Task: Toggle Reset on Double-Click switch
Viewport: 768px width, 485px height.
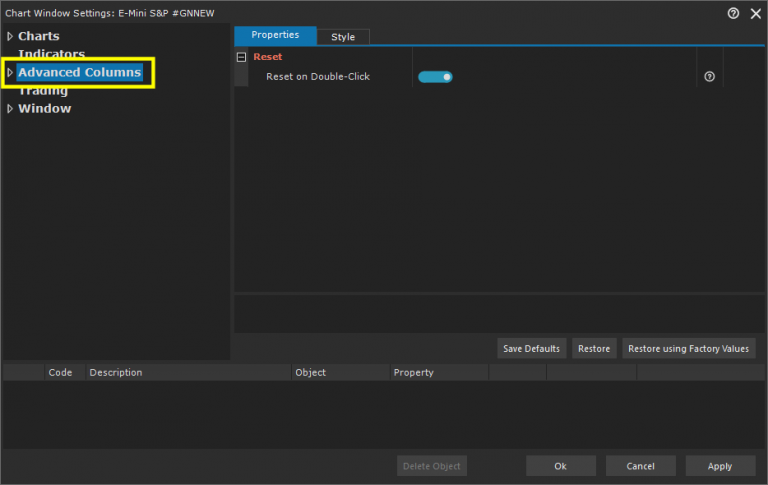Action: pos(435,77)
